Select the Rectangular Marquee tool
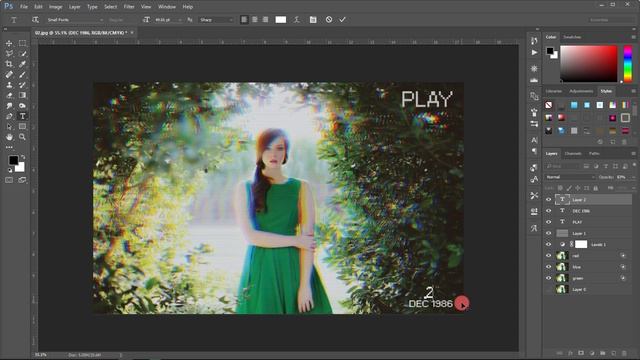This screenshot has width=640, height=360. [22, 43]
